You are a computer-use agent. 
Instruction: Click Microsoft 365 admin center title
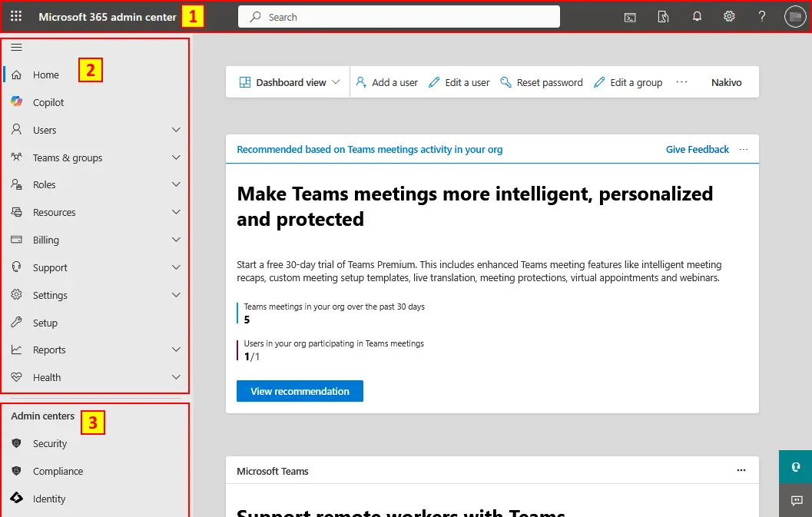click(108, 17)
